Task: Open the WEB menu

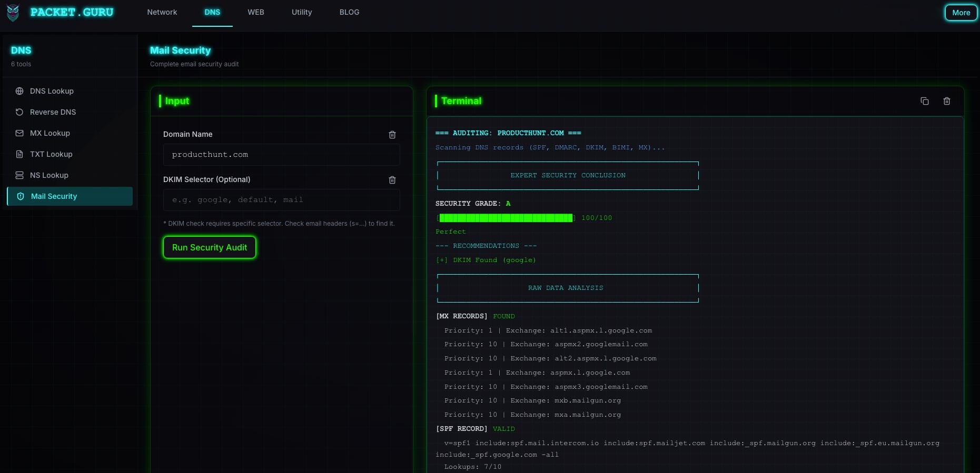Action: click(256, 12)
